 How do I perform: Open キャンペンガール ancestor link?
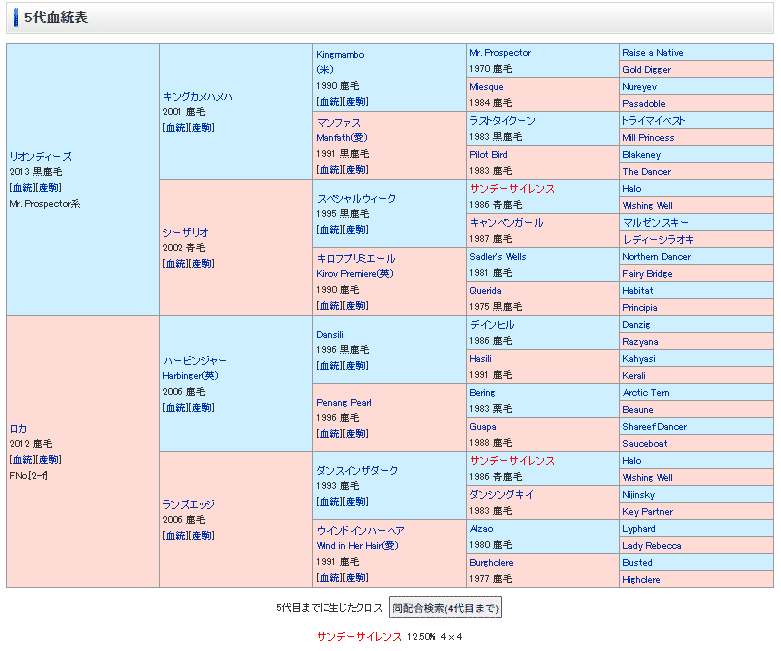pos(506,223)
